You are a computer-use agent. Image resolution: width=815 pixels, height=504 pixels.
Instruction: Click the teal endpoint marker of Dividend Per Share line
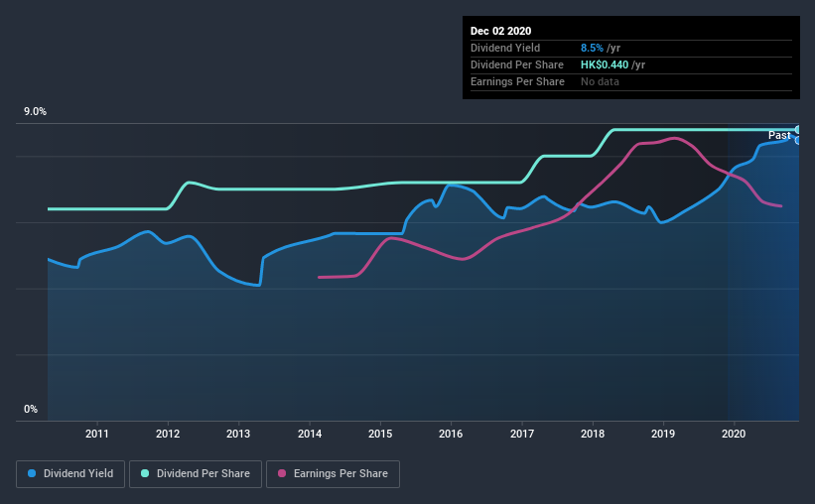(x=798, y=129)
